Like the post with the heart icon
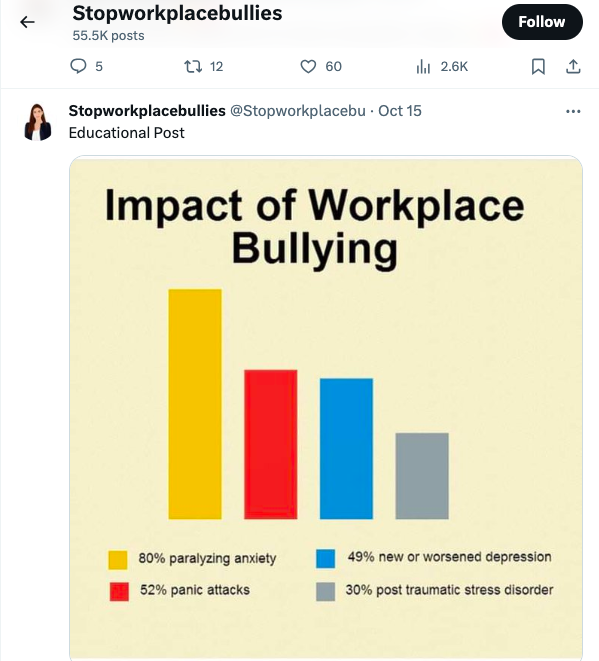Screen dimensions: 599x661 coord(308,66)
